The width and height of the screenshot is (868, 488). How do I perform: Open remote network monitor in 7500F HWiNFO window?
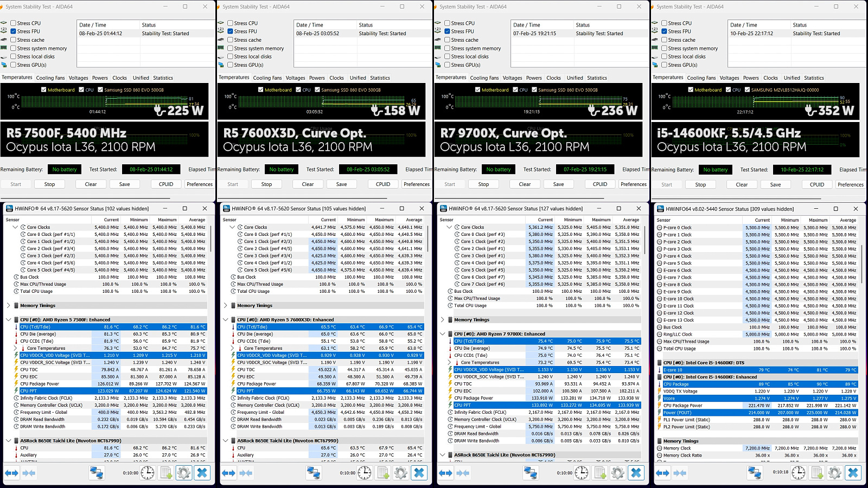coord(97,473)
